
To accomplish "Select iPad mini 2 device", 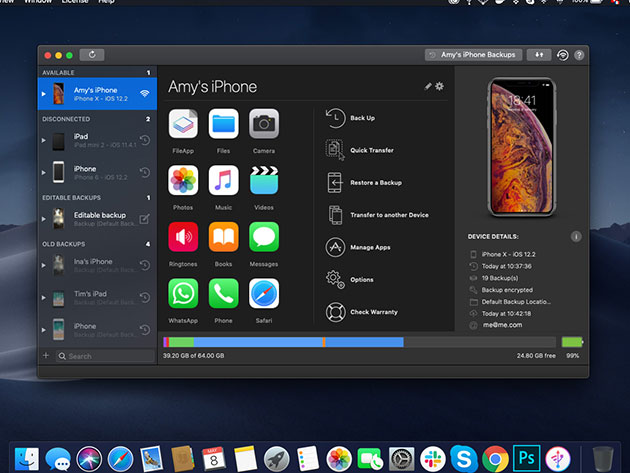I will coord(97,140).
